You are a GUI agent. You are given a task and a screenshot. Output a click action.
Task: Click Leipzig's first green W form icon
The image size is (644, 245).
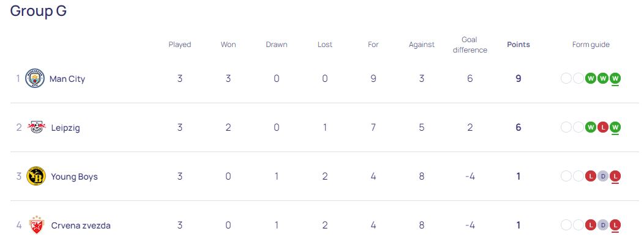tap(591, 128)
